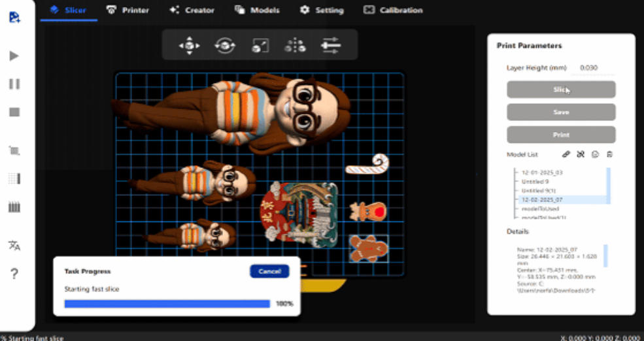The height and width of the screenshot is (341, 644).
Task: Select the Move tool in the transform toolbar
Action: point(189,45)
